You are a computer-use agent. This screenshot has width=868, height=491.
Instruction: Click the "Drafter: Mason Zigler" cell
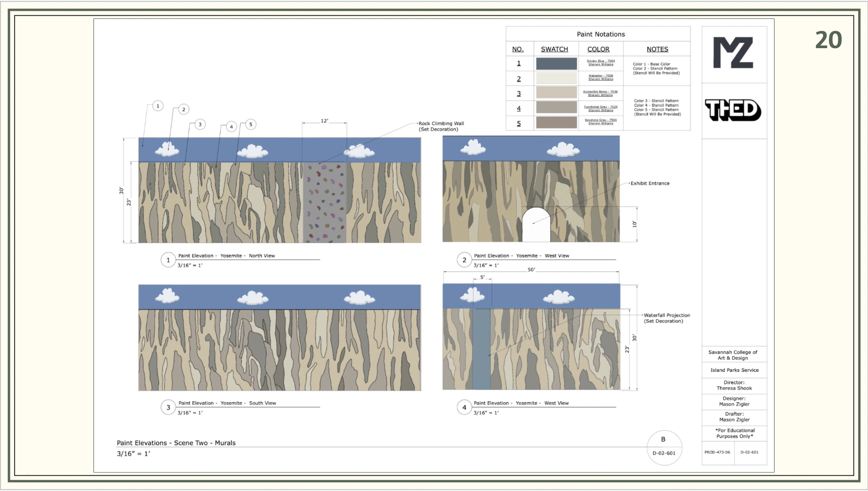[x=734, y=417]
